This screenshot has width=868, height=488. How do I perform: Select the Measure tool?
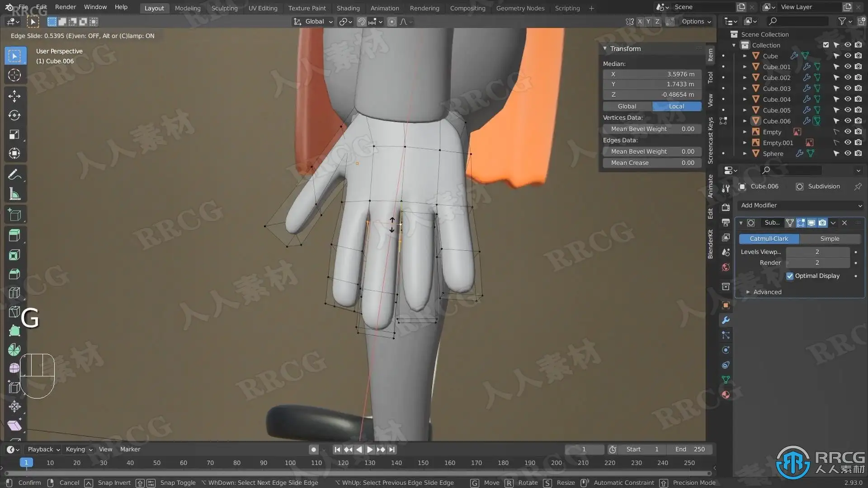point(14,194)
